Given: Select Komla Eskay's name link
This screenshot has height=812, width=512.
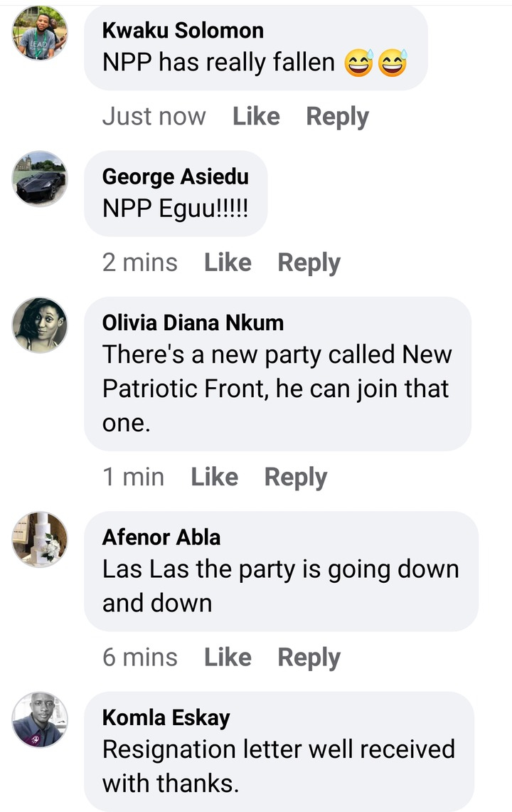Looking at the screenshot, I should click(166, 717).
